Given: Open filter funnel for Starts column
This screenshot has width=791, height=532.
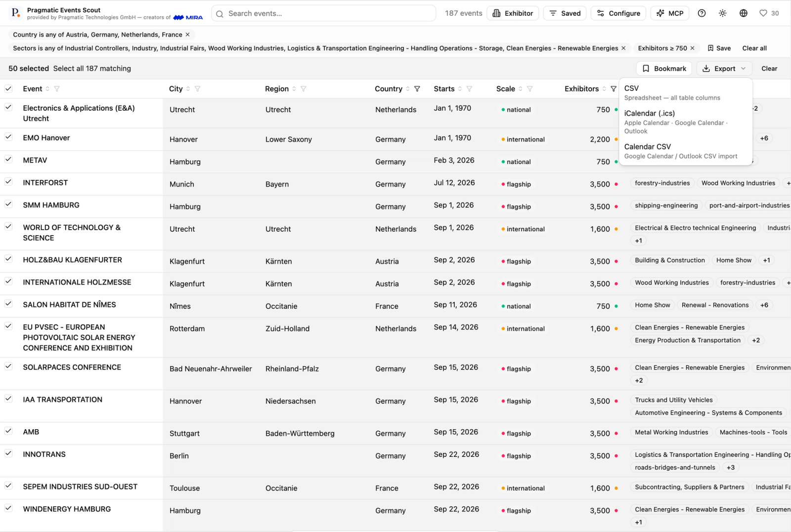Looking at the screenshot, I should coord(469,89).
